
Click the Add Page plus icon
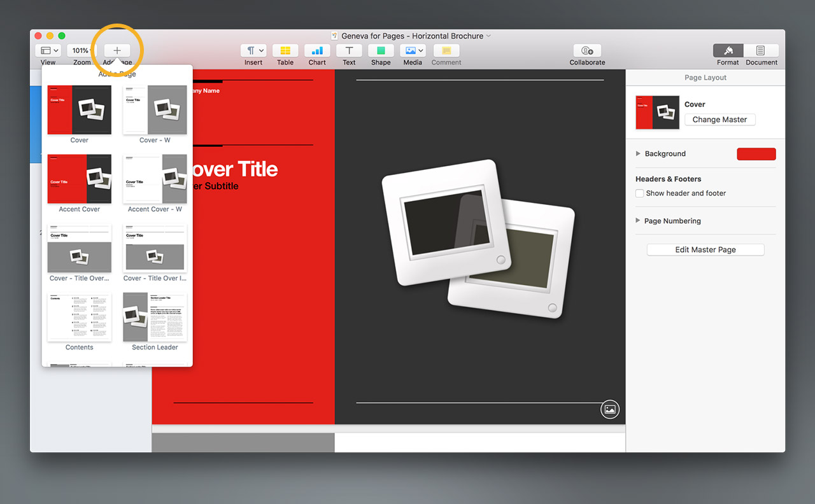[117, 50]
